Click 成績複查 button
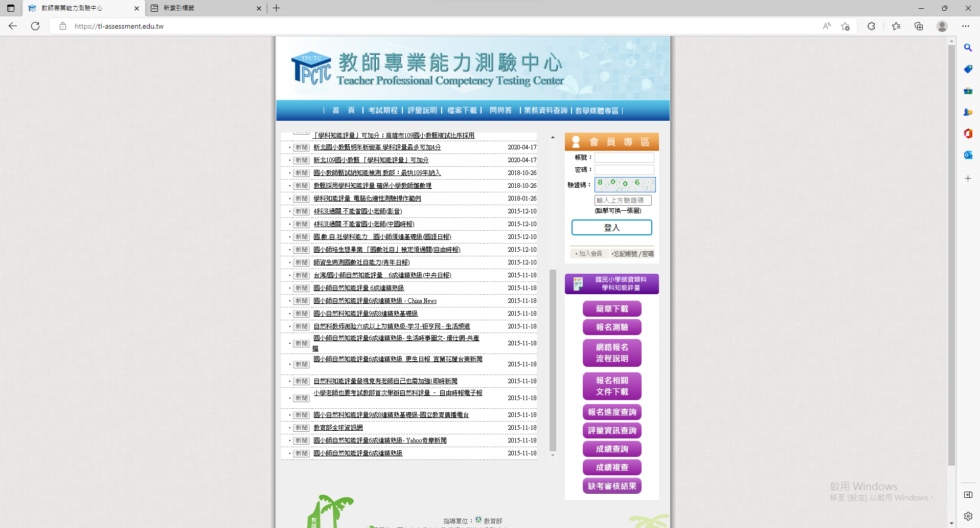980x528 pixels. click(x=612, y=468)
